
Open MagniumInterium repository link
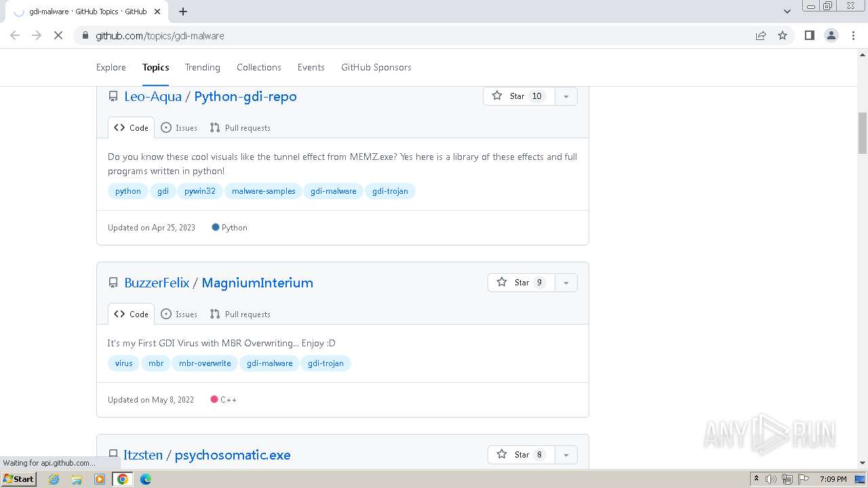(257, 283)
